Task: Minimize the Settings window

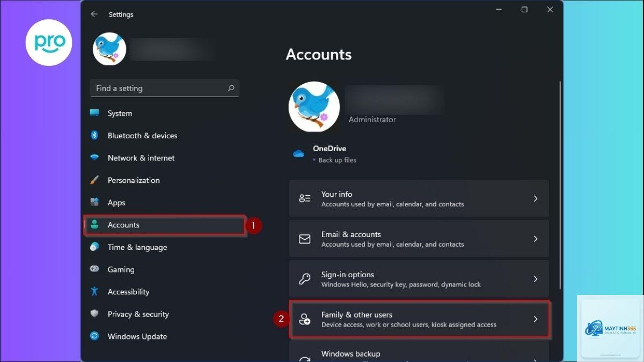Action: [499, 10]
